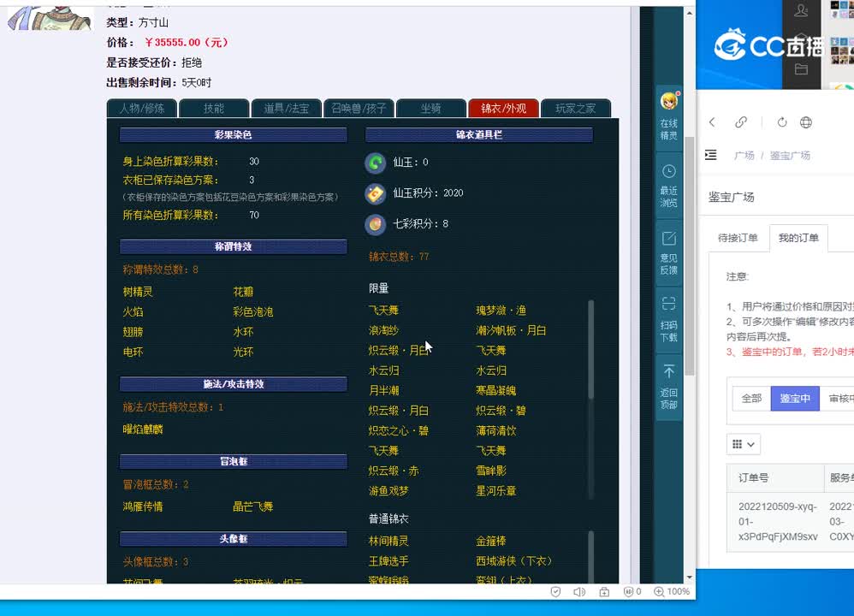Click the page scrollbar up arrow

pyautogui.click(x=690, y=12)
